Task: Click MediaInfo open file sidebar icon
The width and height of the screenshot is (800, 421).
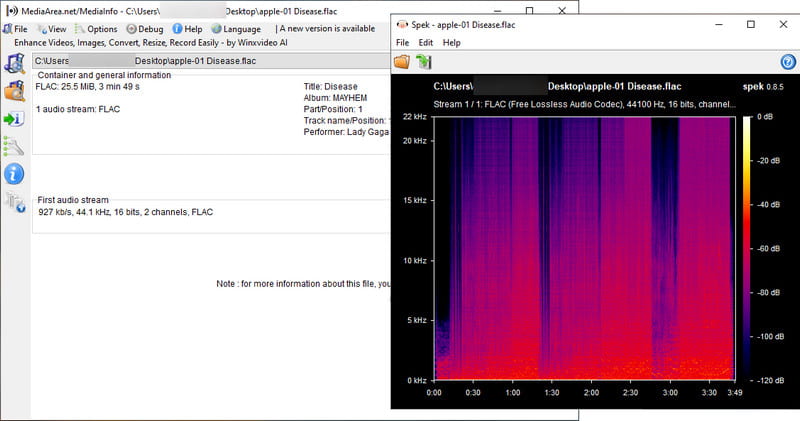Action: point(14,64)
